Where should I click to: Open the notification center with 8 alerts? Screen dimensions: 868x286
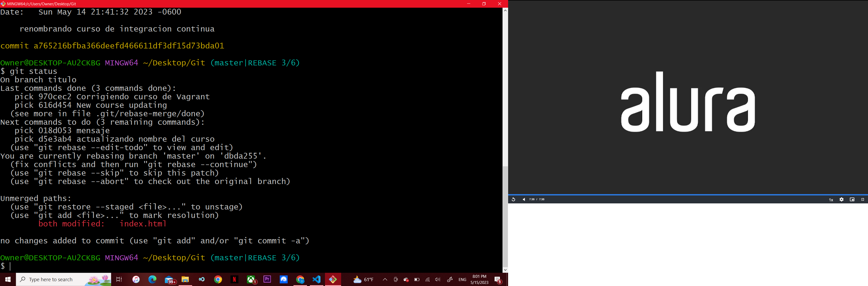(498, 280)
